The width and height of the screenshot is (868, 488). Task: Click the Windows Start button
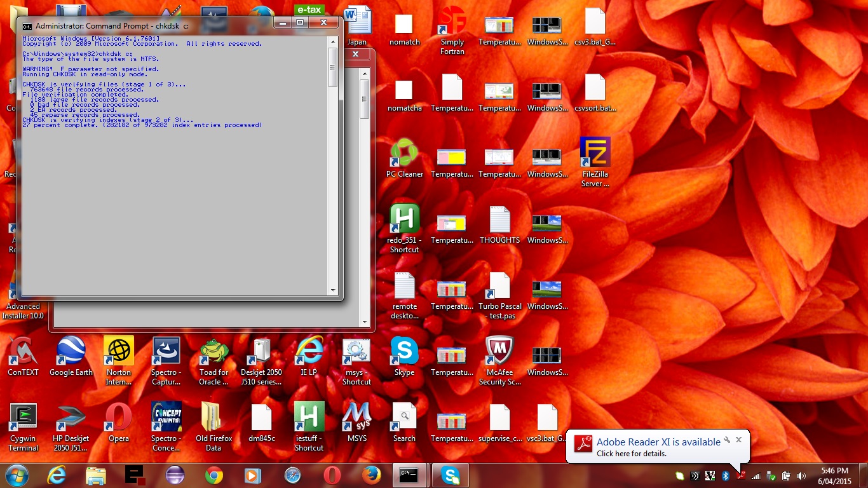(16, 475)
